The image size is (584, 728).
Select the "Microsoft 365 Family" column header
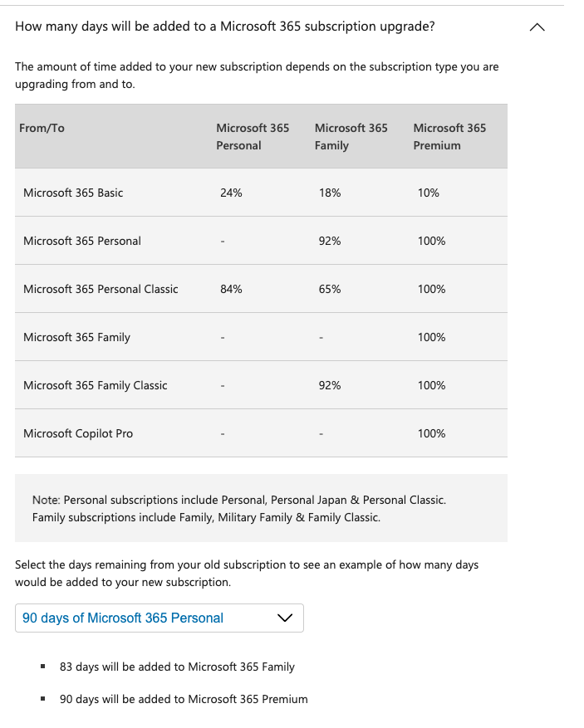[351, 136]
